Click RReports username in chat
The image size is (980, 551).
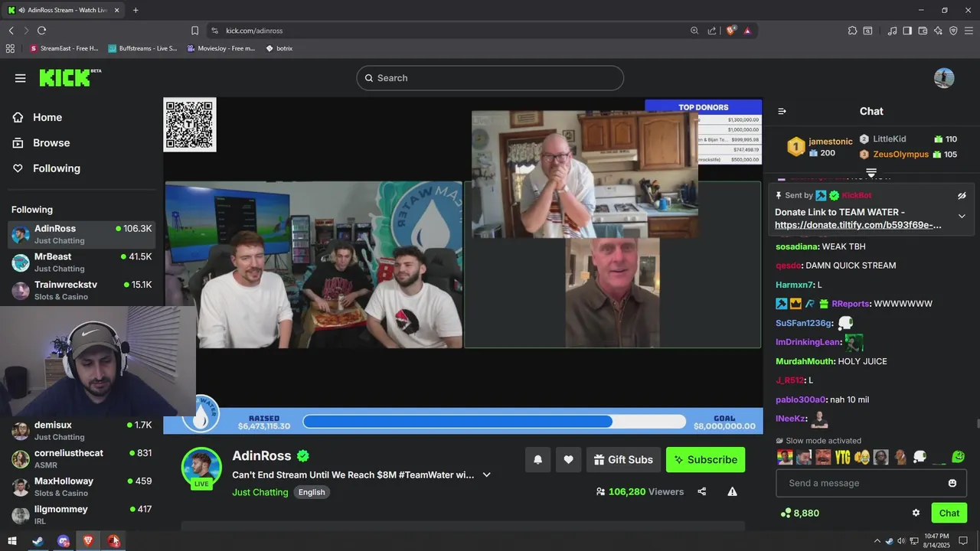click(850, 304)
